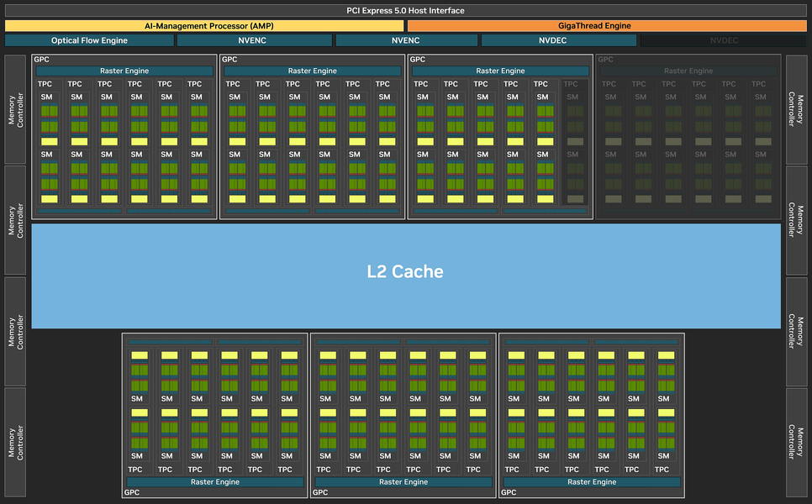Image resolution: width=812 pixels, height=504 pixels.
Task: Click the Optical Flow Engine block
Action: [x=89, y=40]
